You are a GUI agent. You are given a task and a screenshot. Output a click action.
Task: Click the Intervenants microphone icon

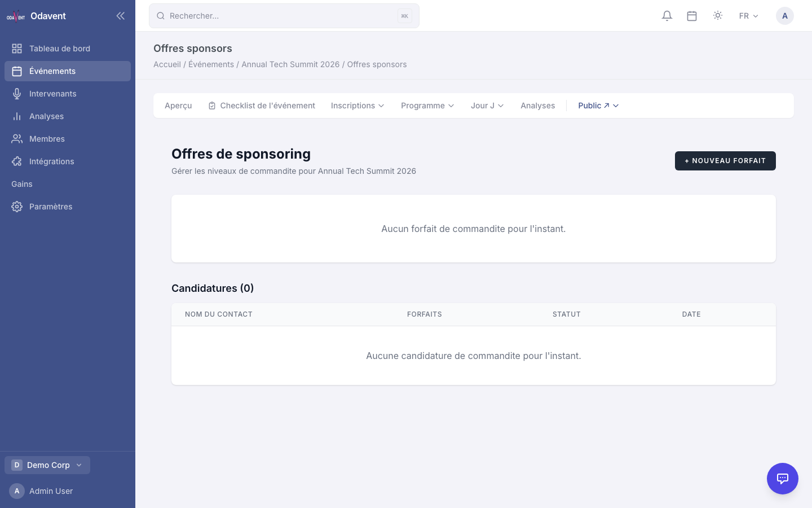[x=17, y=94]
